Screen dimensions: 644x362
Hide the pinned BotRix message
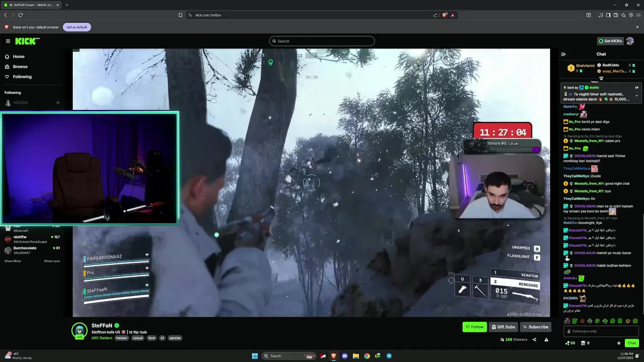[x=636, y=87]
